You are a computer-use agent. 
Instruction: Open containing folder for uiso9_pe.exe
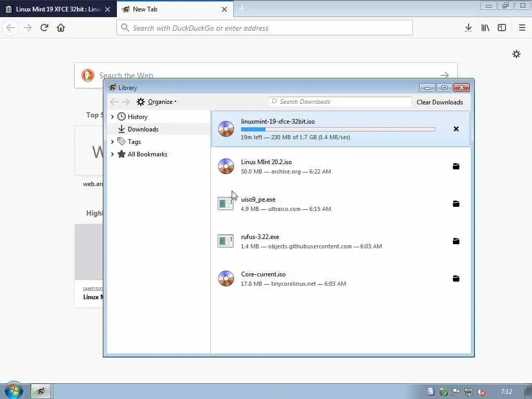(456, 204)
